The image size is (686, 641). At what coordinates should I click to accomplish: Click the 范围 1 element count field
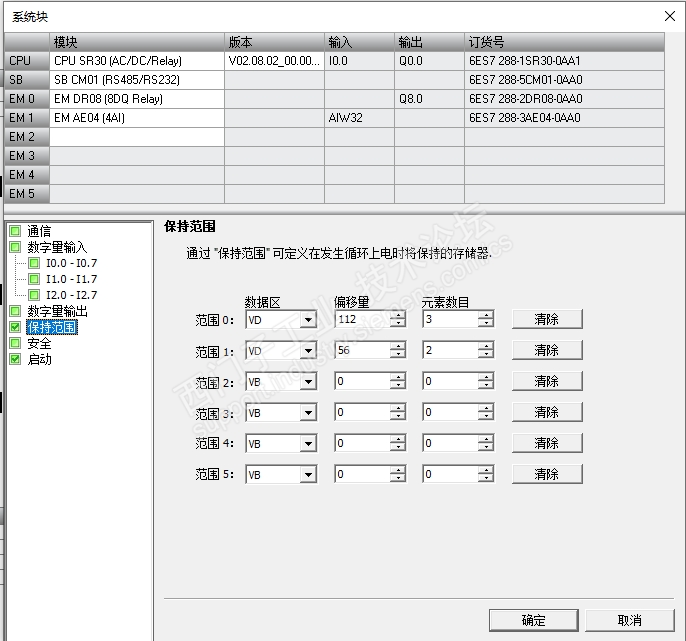(x=450, y=350)
